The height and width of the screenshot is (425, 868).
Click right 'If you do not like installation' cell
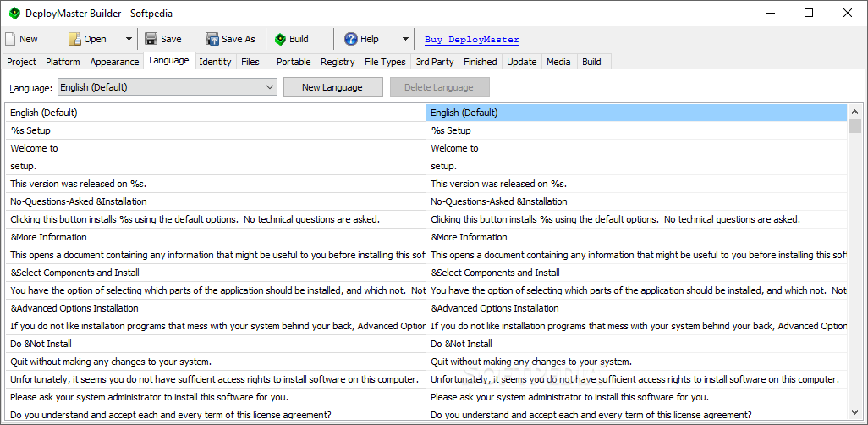coord(636,326)
